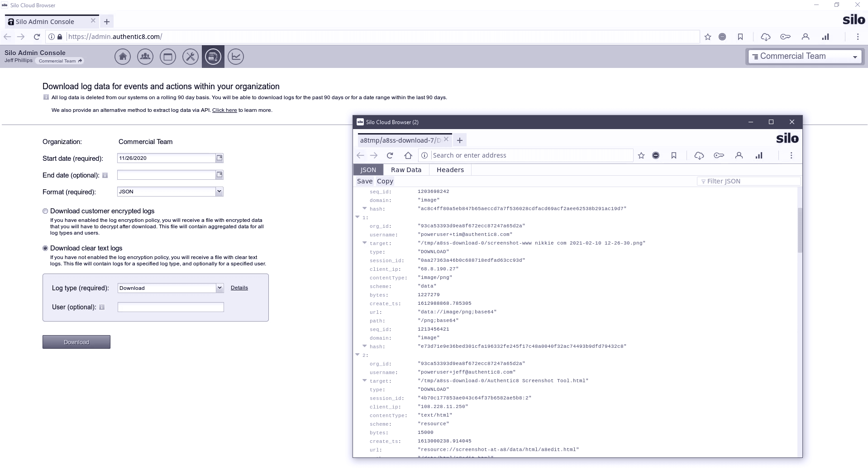
Task: Collapse hash e73d71e9 row
Action: [x=364, y=346]
